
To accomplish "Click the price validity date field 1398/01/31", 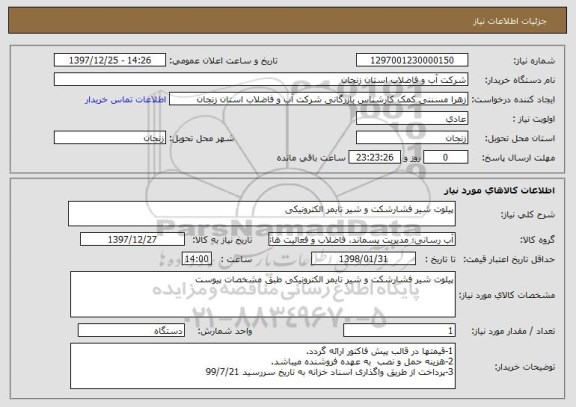I will (363, 259).
